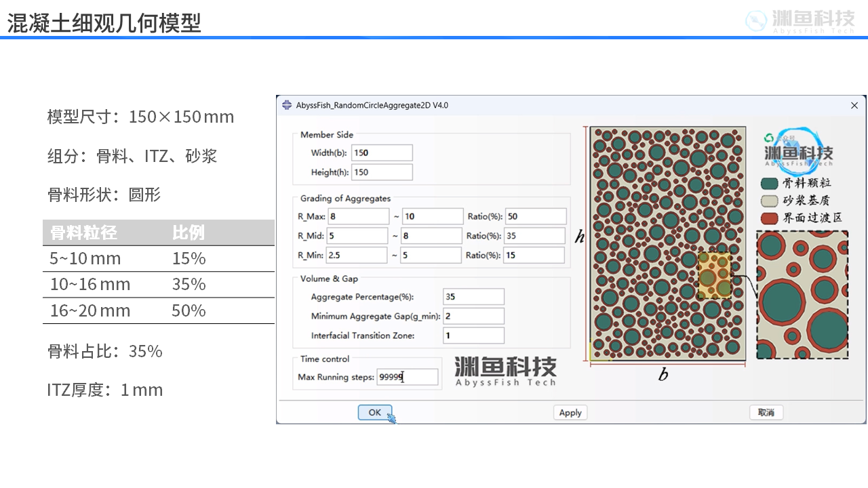Edit R_Max upper bound field showing 10
Screen dimensions: 868x488
(433, 216)
